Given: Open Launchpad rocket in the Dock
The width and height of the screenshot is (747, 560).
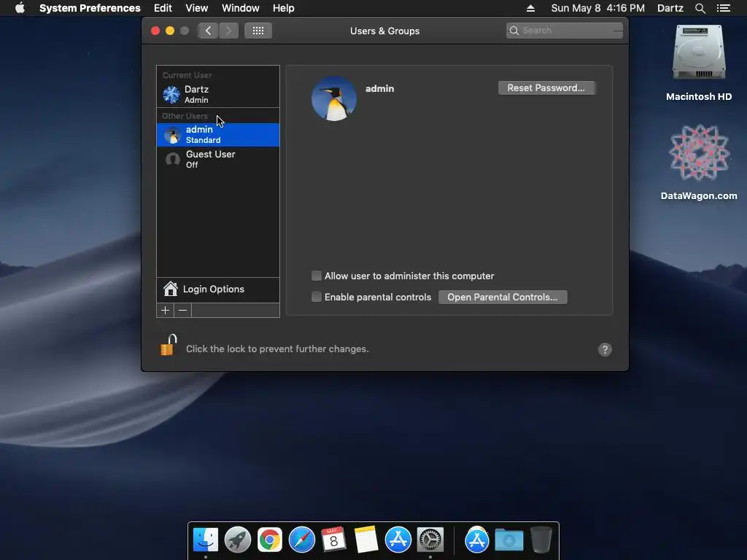Looking at the screenshot, I should coord(238,540).
